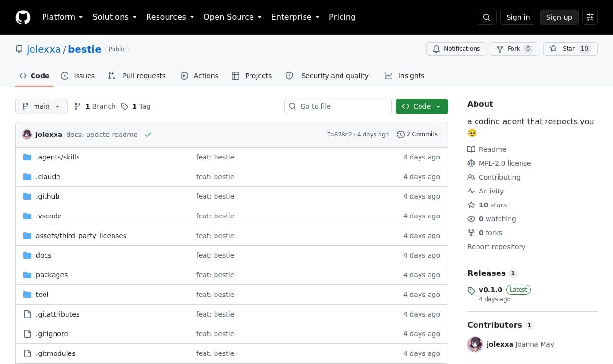Viewport: 613px width, 364px height.
Task: Expand the Platform menu
Action: point(62,17)
